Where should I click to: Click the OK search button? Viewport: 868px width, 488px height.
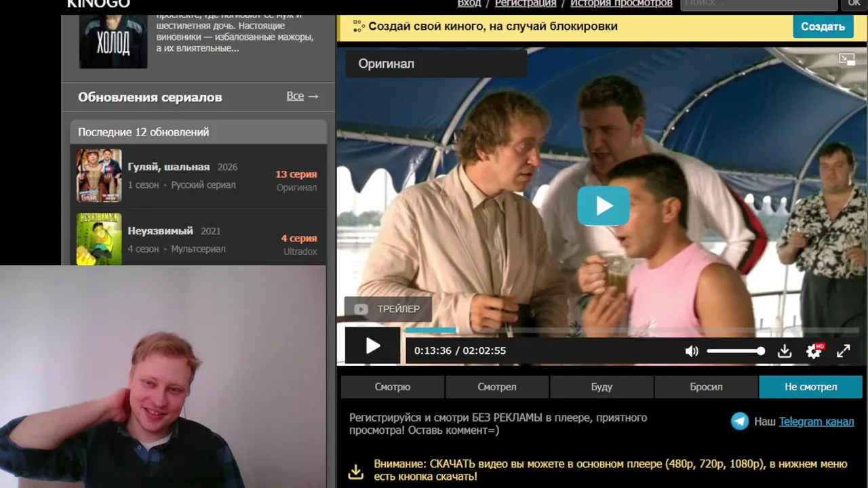point(854,4)
